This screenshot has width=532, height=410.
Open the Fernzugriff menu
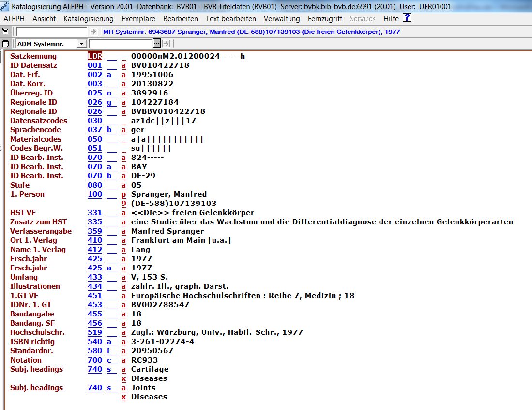[325, 19]
